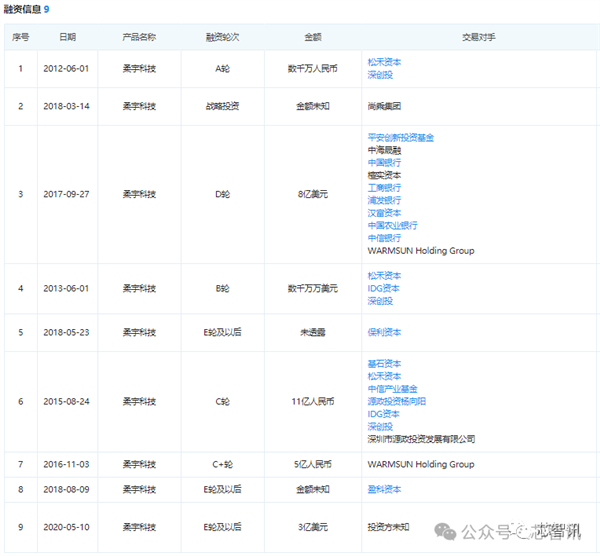Select the date 2018-05-23
600x556 pixels.
(66, 332)
